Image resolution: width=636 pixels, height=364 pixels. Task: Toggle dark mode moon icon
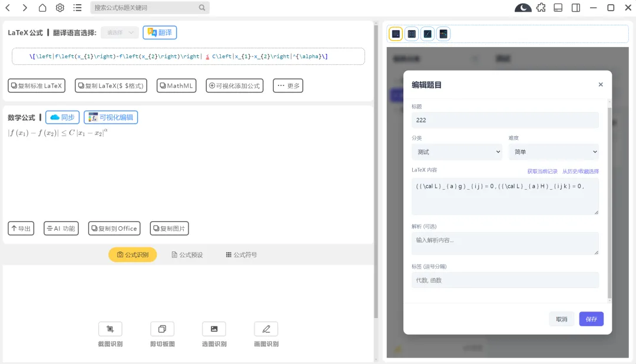coord(523,7)
